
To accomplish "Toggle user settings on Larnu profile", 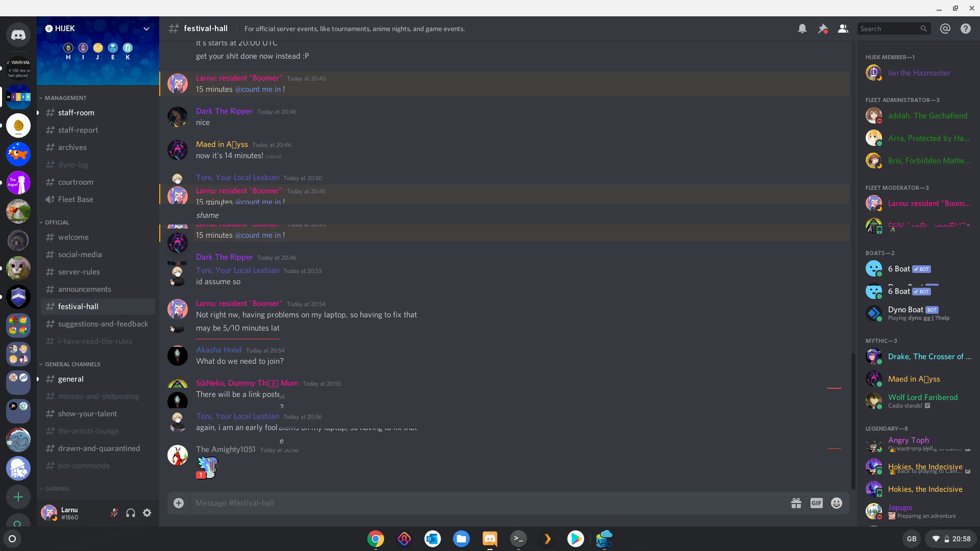I will [148, 513].
